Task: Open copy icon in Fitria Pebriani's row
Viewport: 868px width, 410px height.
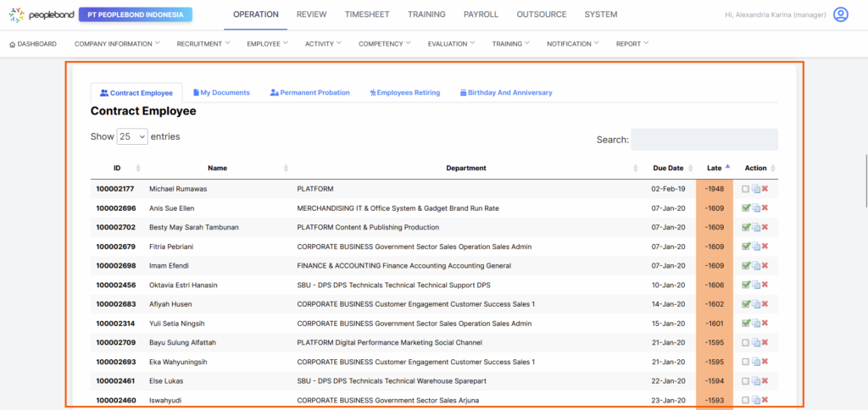Action: click(755, 247)
